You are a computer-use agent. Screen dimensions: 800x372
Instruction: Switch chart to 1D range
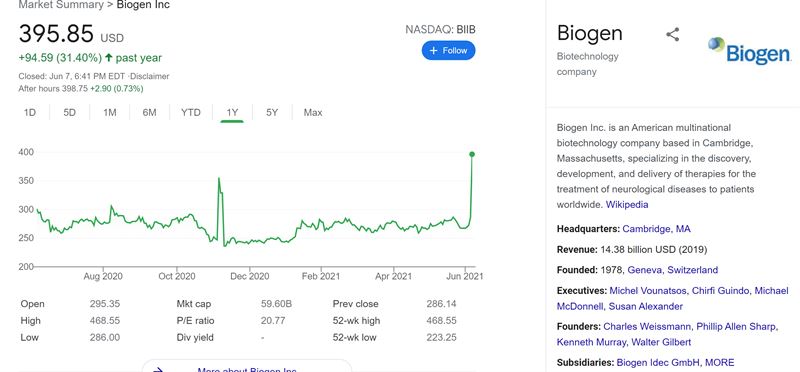[30, 112]
